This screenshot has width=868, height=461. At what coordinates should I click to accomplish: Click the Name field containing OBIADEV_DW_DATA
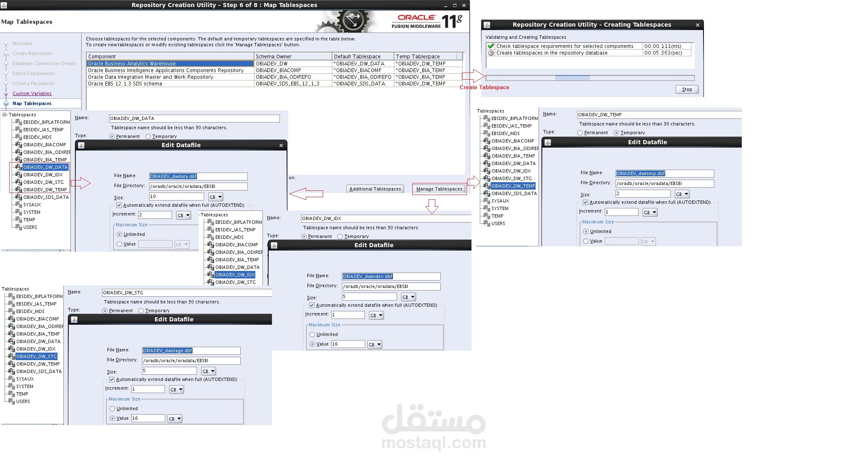(194, 118)
